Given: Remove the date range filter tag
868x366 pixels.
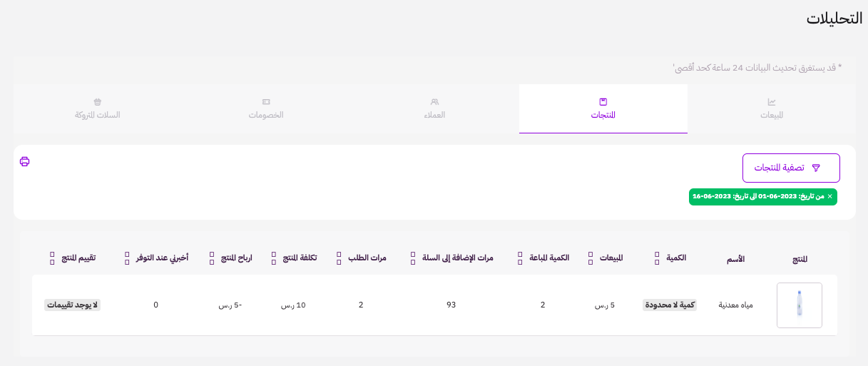Looking at the screenshot, I should (829, 196).
